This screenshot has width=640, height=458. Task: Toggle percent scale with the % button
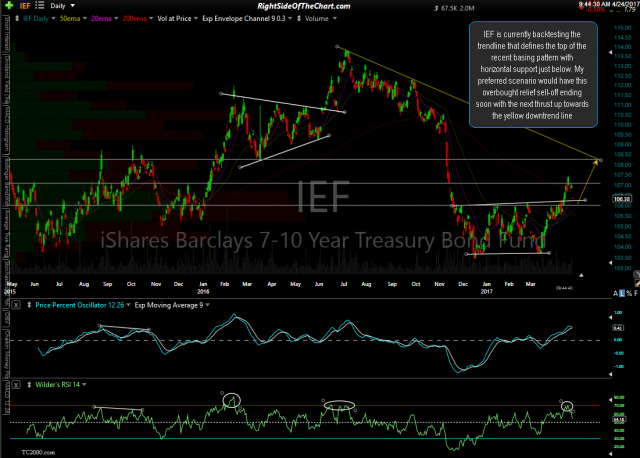[629, 293]
